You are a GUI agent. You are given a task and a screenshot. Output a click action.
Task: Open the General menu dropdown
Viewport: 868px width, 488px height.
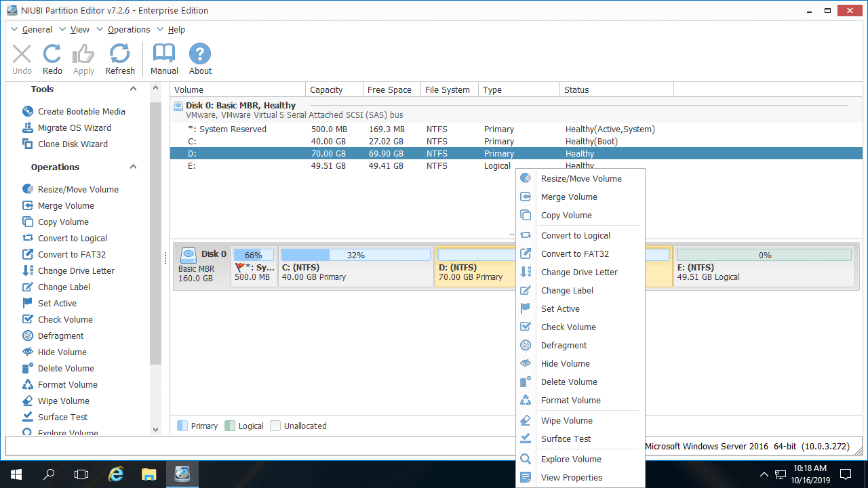(x=37, y=30)
